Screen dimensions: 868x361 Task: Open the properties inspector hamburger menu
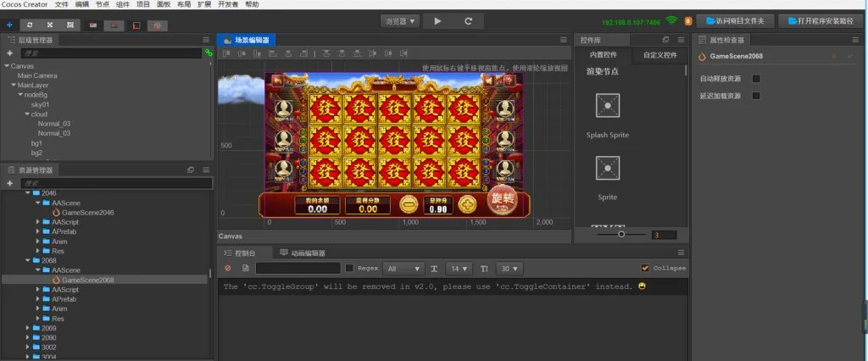click(855, 40)
